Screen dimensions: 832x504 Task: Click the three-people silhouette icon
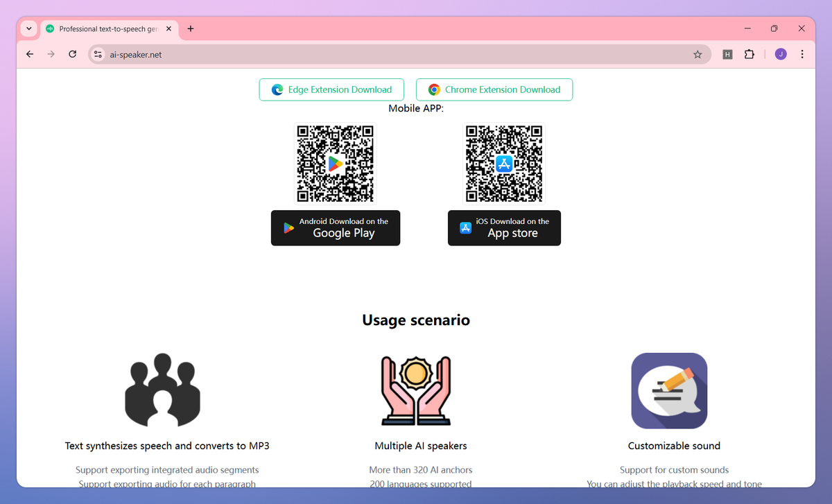click(163, 390)
